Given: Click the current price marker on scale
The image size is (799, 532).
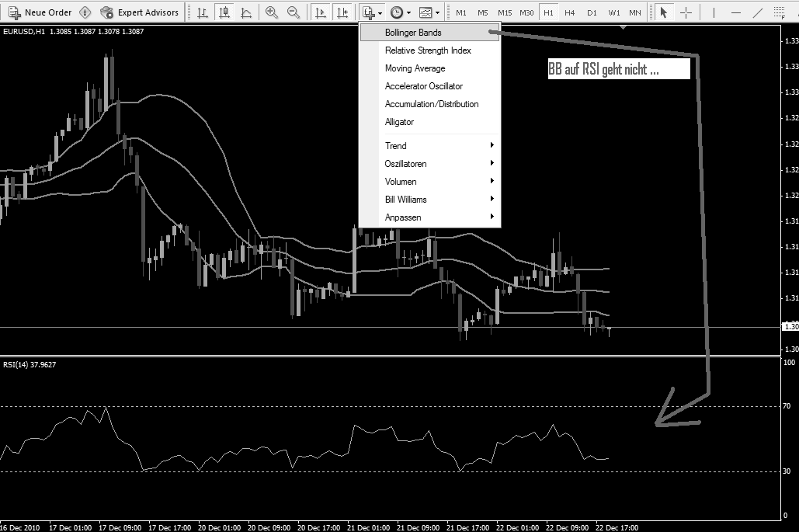Looking at the screenshot, I should coord(790,327).
